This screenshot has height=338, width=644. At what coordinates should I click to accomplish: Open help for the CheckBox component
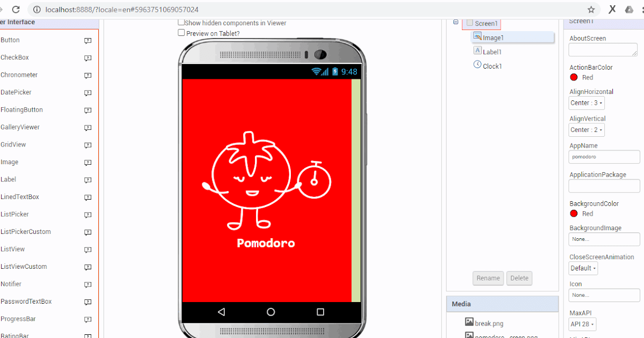tap(87, 58)
